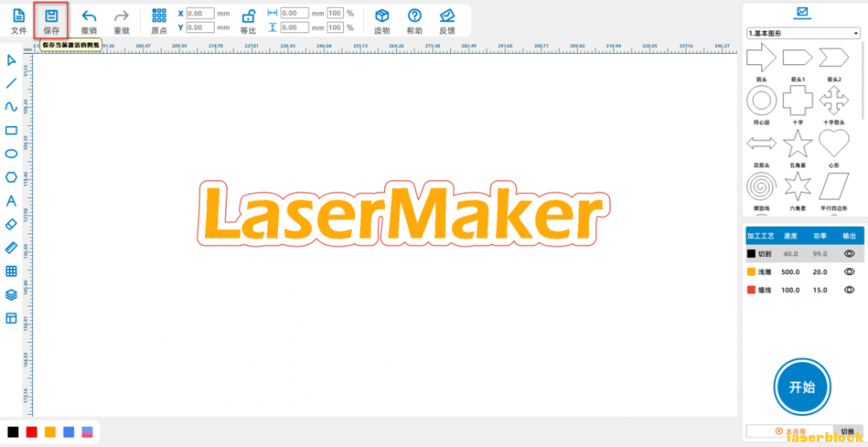Insert the 十字箭头 four-way arrow shape

pyautogui.click(x=833, y=101)
